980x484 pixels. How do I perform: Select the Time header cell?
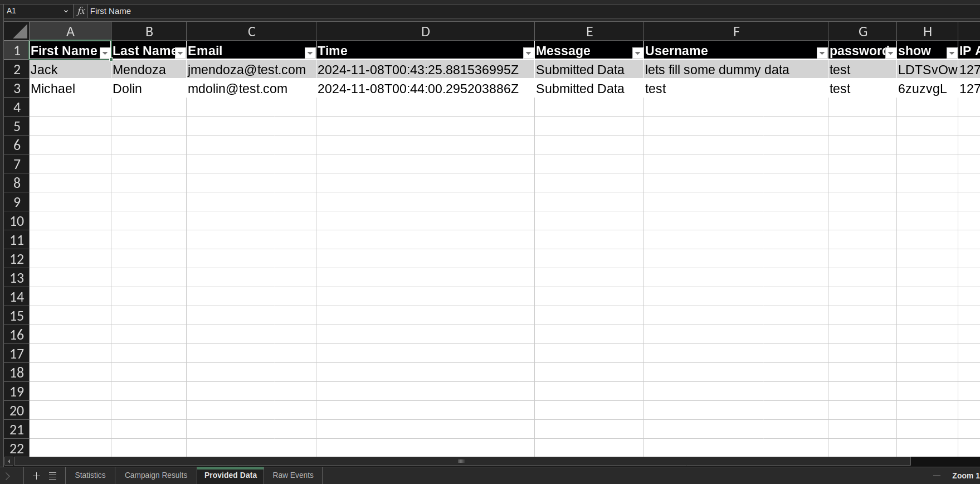coord(425,51)
